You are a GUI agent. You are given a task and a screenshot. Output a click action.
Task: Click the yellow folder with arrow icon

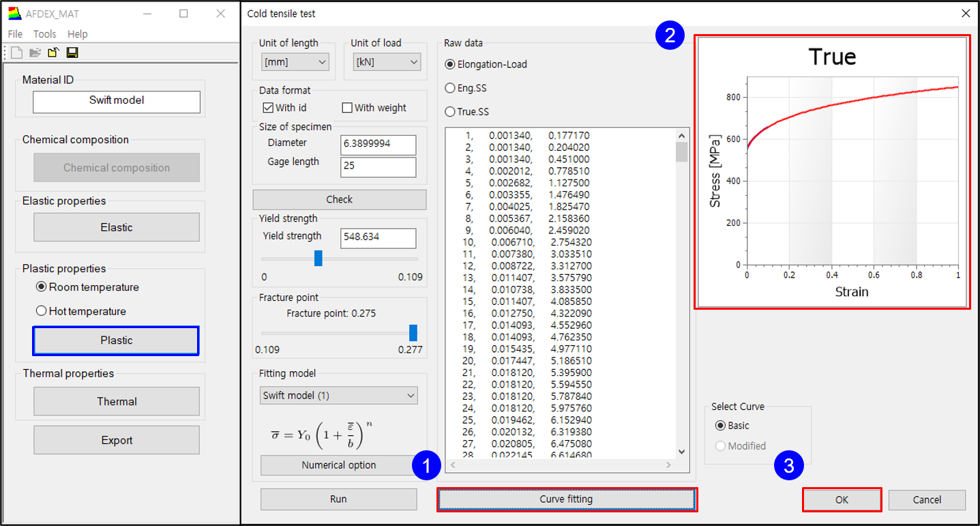pyautogui.click(x=53, y=53)
